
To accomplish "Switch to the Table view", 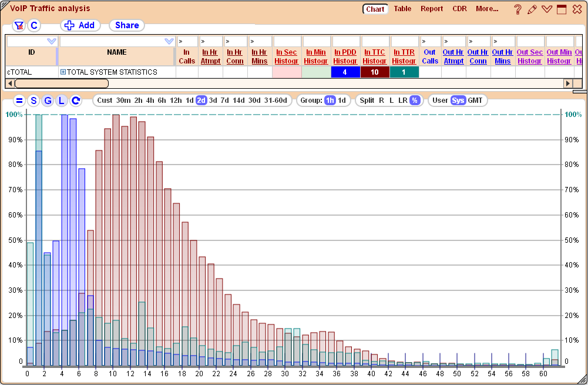I will click(x=402, y=8).
